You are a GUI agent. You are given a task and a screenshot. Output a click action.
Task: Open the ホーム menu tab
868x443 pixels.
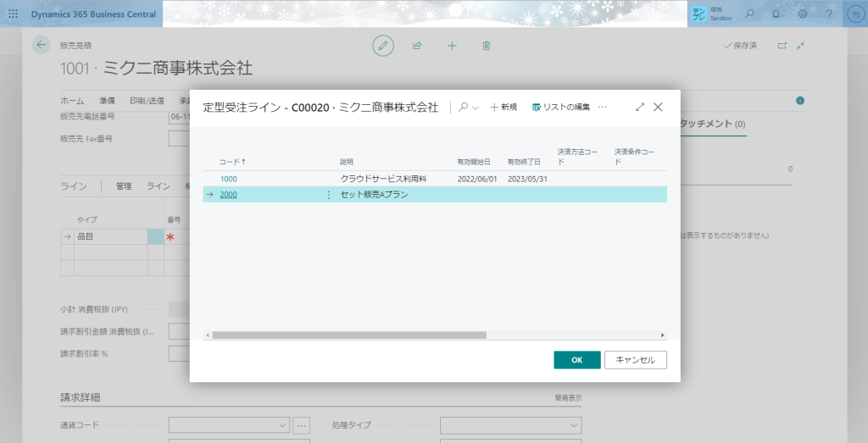(x=72, y=101)
